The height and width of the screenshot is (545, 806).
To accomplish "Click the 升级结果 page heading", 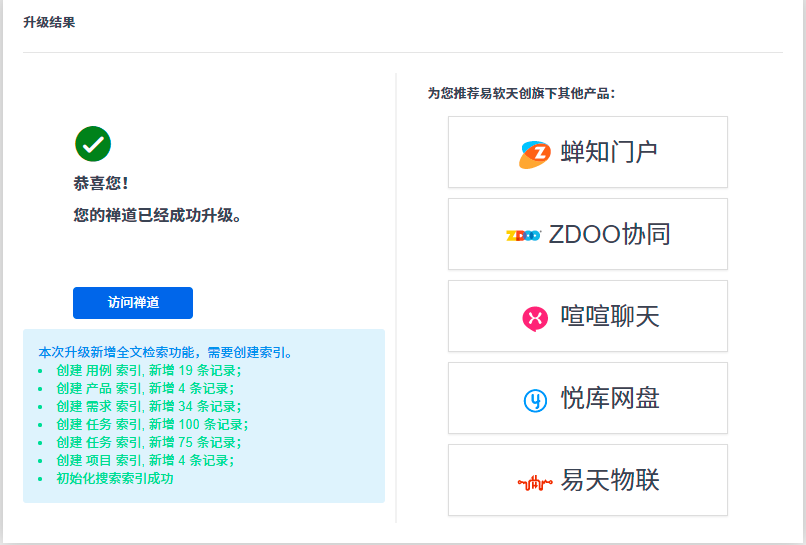I will pos(49,22).
